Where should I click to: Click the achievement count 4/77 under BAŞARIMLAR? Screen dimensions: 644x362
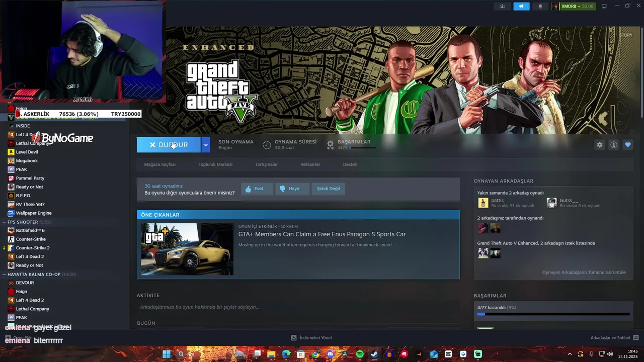click(x=342, y=148)
